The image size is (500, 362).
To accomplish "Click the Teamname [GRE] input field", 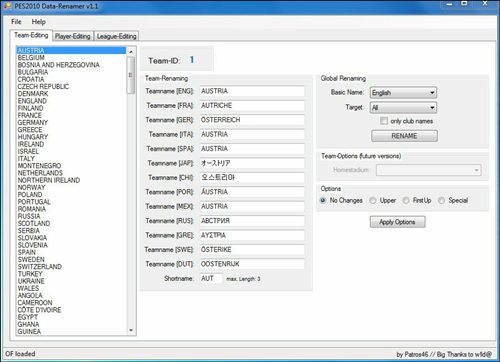I will tap(252, 235).
